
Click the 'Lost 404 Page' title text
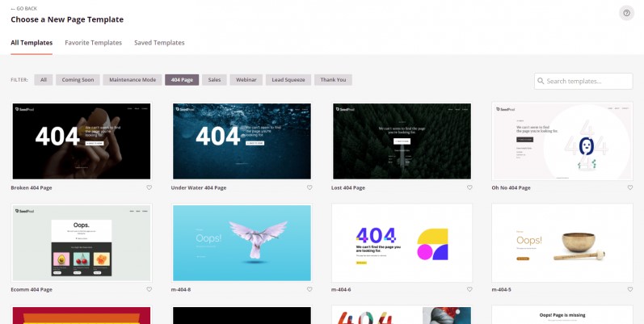tap(348, 187)
